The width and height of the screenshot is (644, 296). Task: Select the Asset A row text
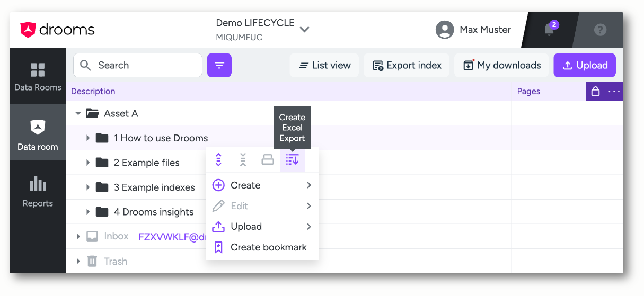click(x=121, y=113)
